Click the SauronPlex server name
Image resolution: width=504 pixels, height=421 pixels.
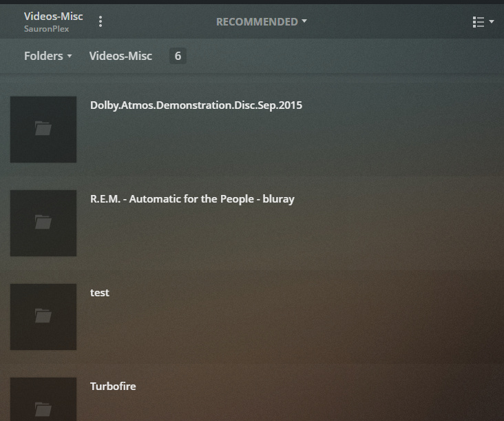46,29
